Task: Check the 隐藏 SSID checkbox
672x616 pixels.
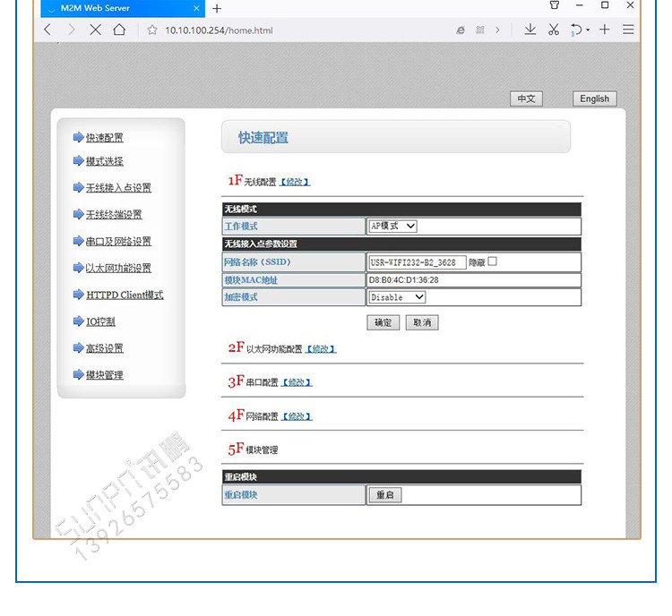Action: coord(492,262)
